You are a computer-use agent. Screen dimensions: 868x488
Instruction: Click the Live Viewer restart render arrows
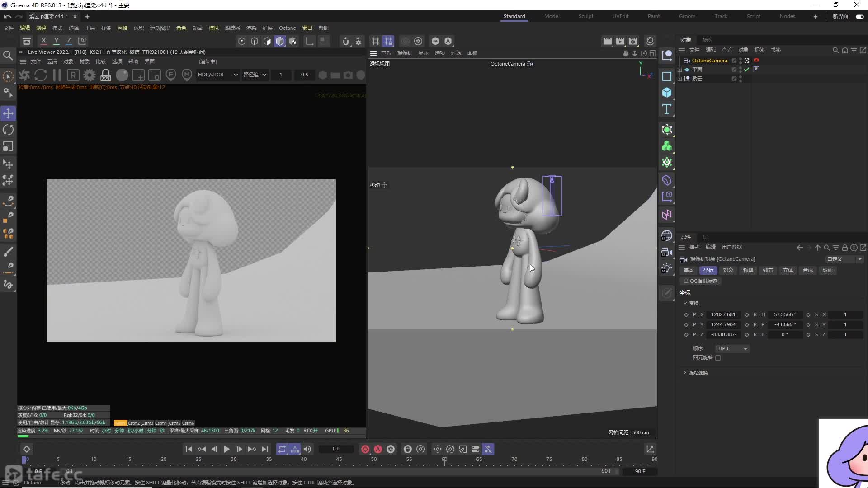41,75
